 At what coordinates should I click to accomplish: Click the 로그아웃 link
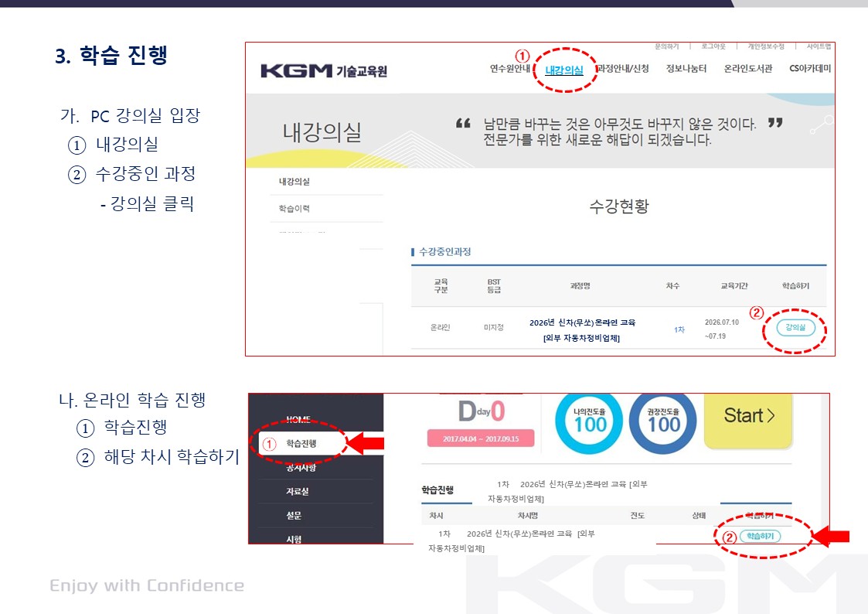[713, 46]
